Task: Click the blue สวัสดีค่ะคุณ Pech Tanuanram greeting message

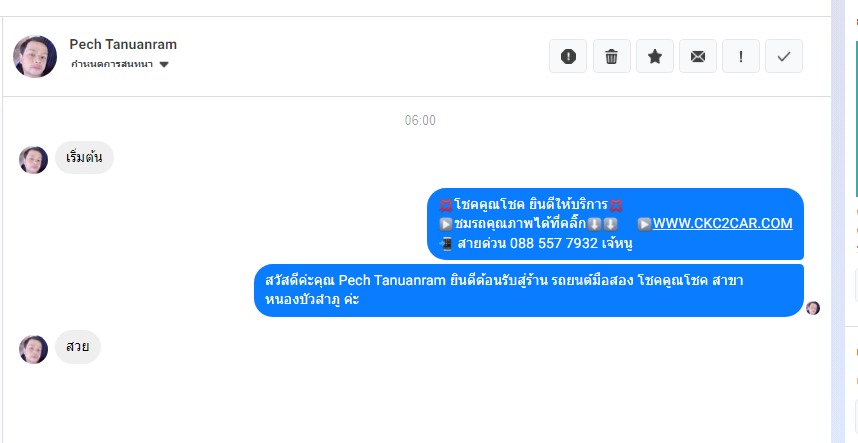Action: [529, 290]
